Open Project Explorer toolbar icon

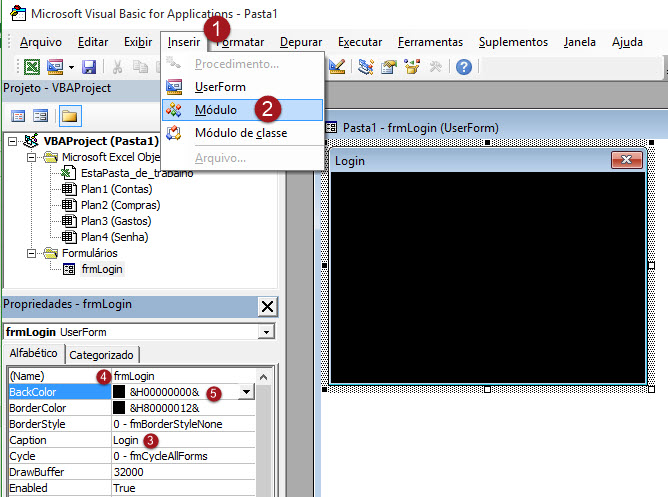pos(366,67)
